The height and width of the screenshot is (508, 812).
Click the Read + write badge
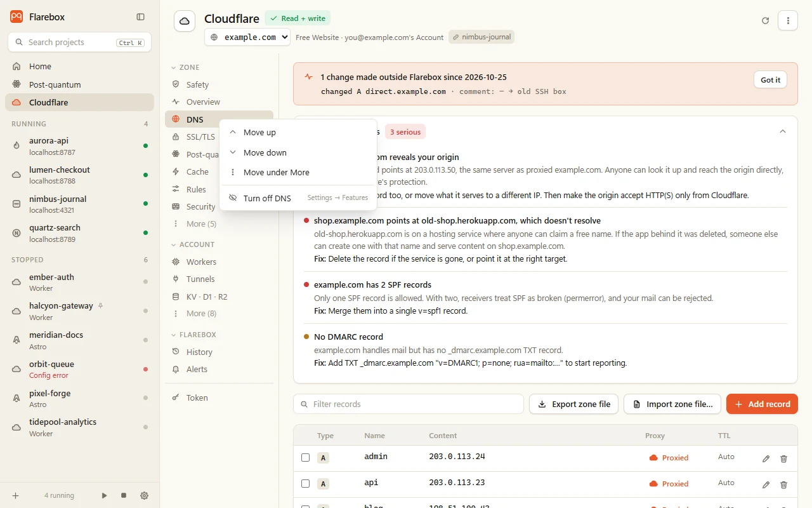coord(298,18)
